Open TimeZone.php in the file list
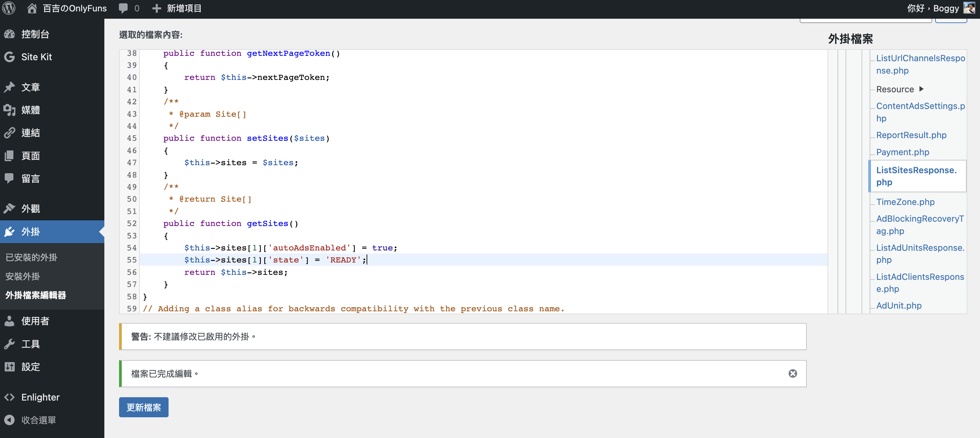The image size is (980, 438). 905,202
